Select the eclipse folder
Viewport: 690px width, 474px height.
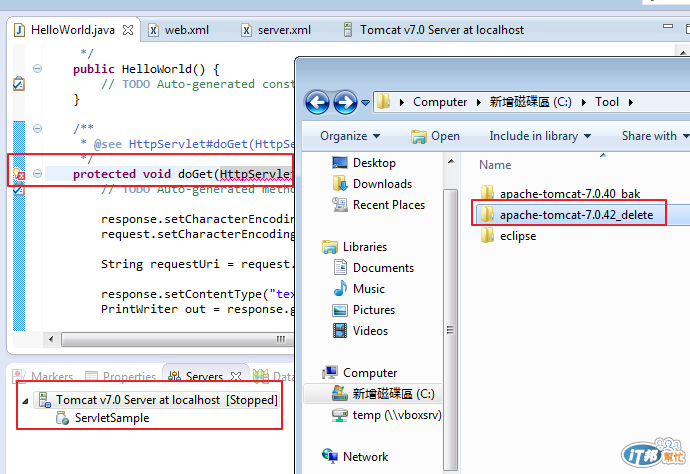click(508, 235)
